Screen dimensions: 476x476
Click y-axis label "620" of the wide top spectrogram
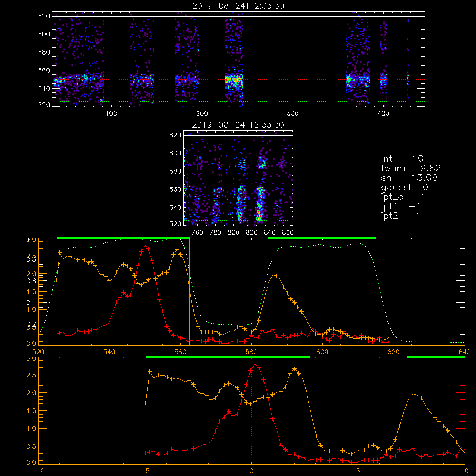[x=44, y=16]
